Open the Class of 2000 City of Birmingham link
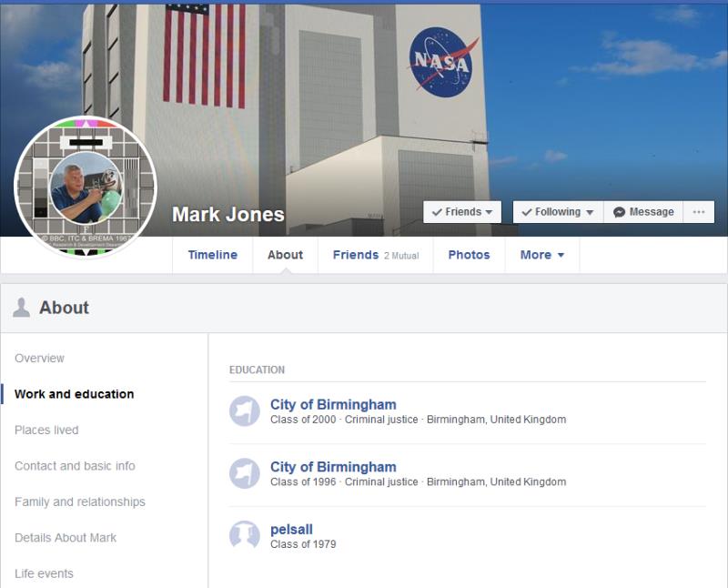Image resolution: width=728 pixels, height=588 pixels. pos(333,404)
